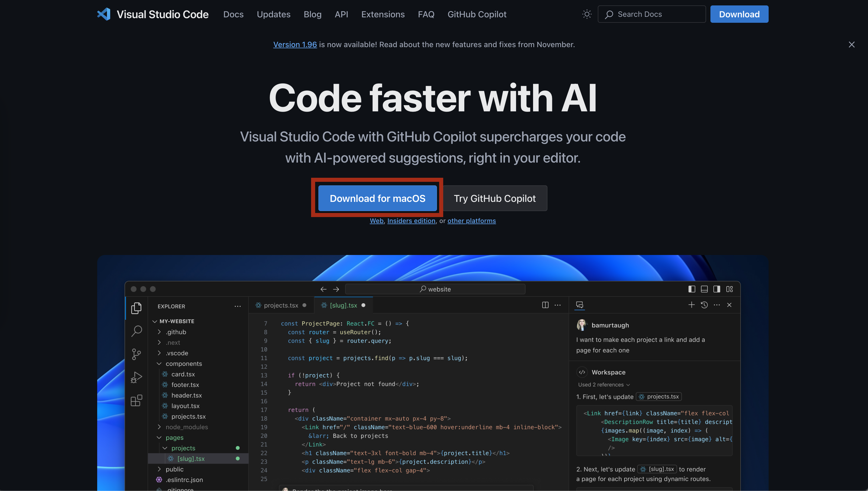Click the Search Docs input field

click(x=652, y=14)
